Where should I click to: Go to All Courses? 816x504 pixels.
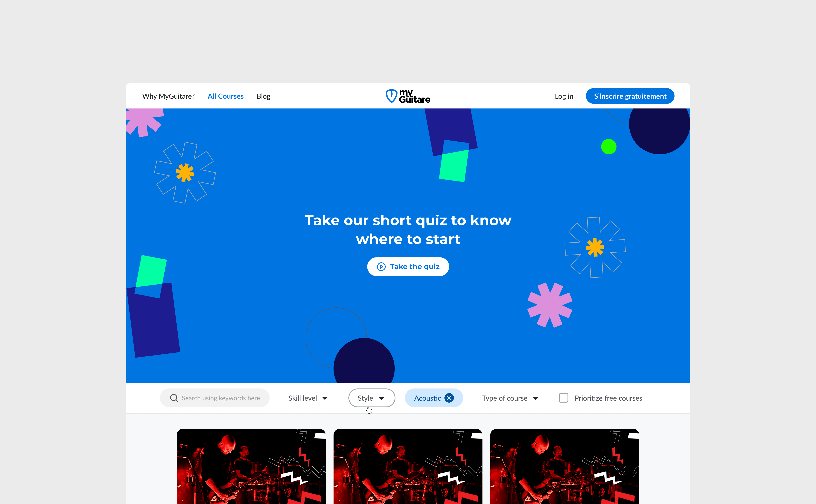[x=226, y=96]
